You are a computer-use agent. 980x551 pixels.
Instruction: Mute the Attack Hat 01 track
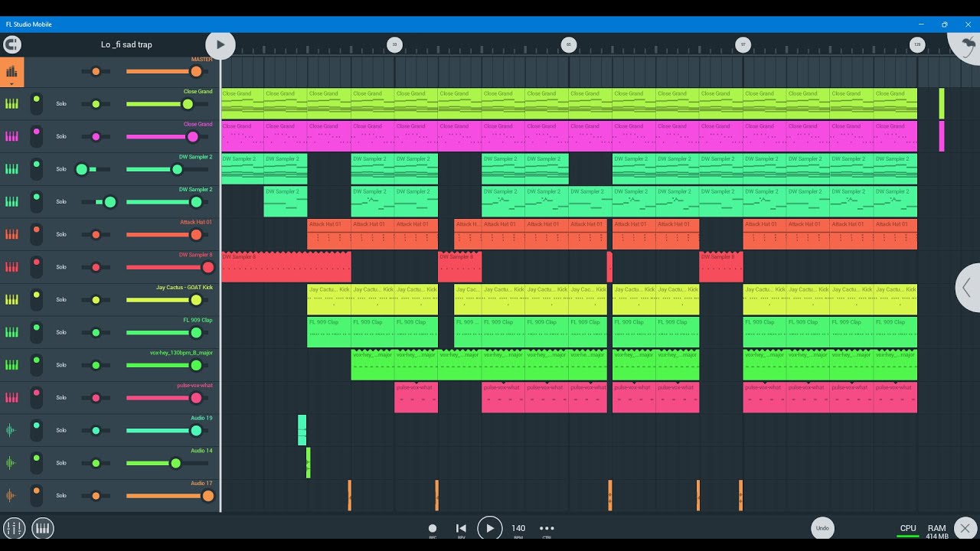(36, 234)
